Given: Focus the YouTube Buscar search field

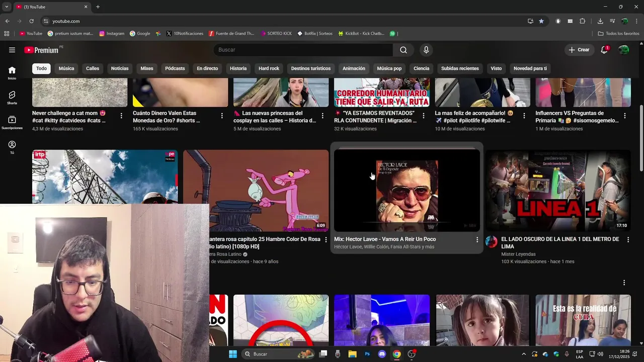Looking at the screenshot, I should (303, 50).
